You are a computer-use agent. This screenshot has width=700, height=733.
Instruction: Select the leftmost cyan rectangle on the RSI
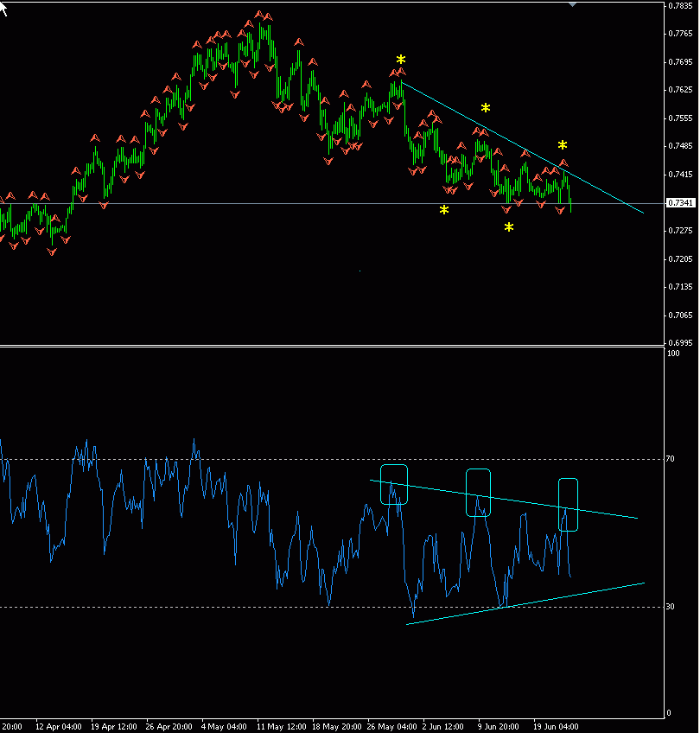tap(394, 485)
